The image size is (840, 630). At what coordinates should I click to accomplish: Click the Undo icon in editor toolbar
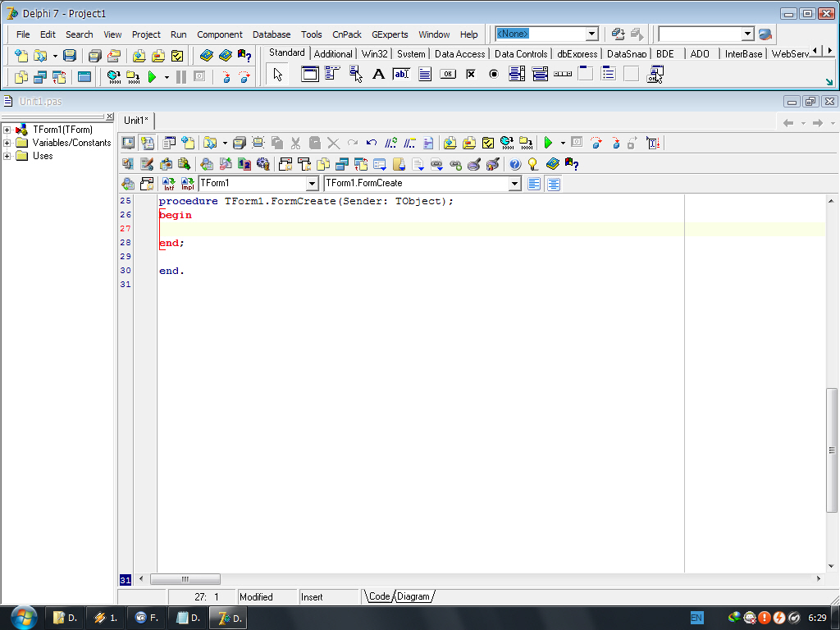(372, 143)
